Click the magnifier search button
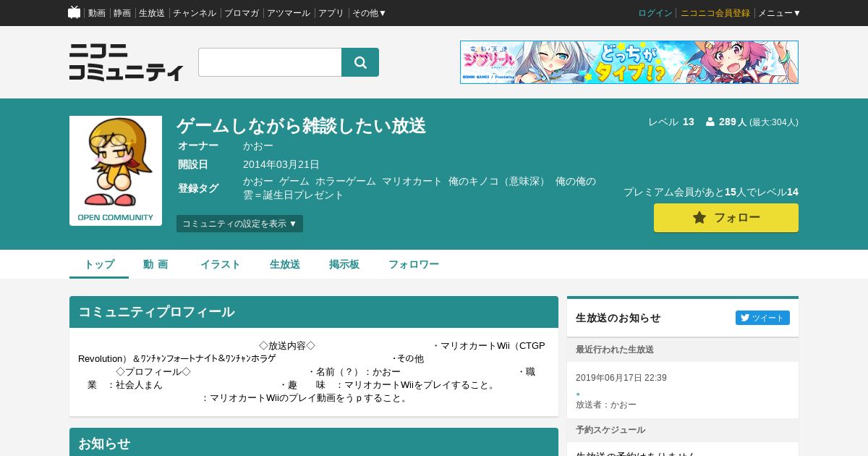The height and width of the screenshot is (456, 868). pyautogui.click(x=360, y=62)
